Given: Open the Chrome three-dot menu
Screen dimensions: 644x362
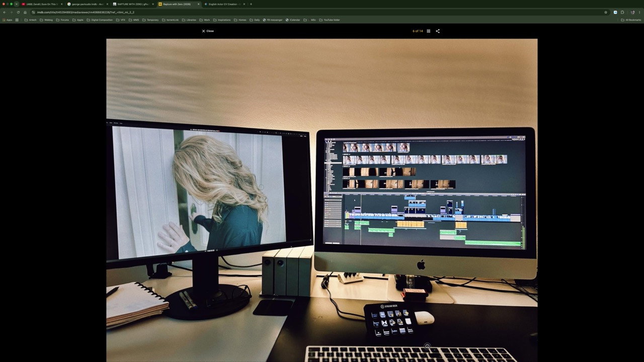Looking at the screenshot, I should point(639,12).
